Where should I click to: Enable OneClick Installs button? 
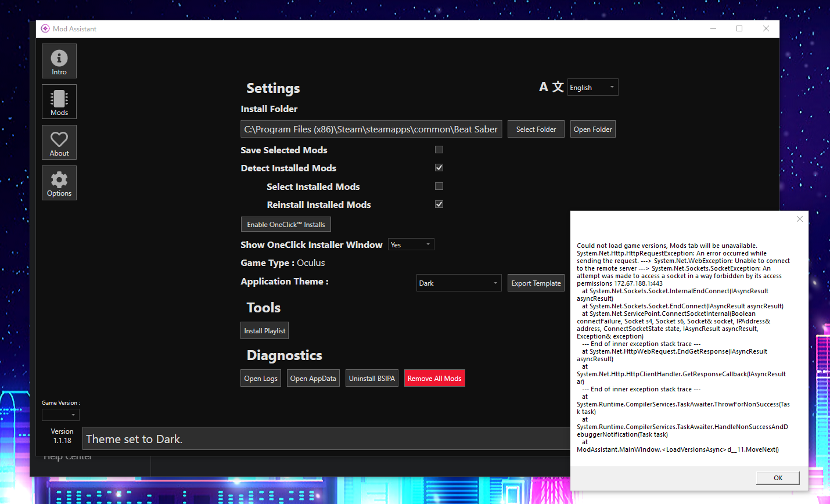(x=286, y=225)
